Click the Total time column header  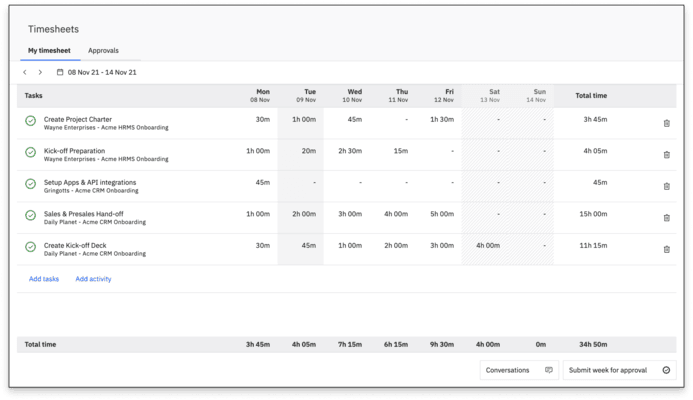[591, 95]
